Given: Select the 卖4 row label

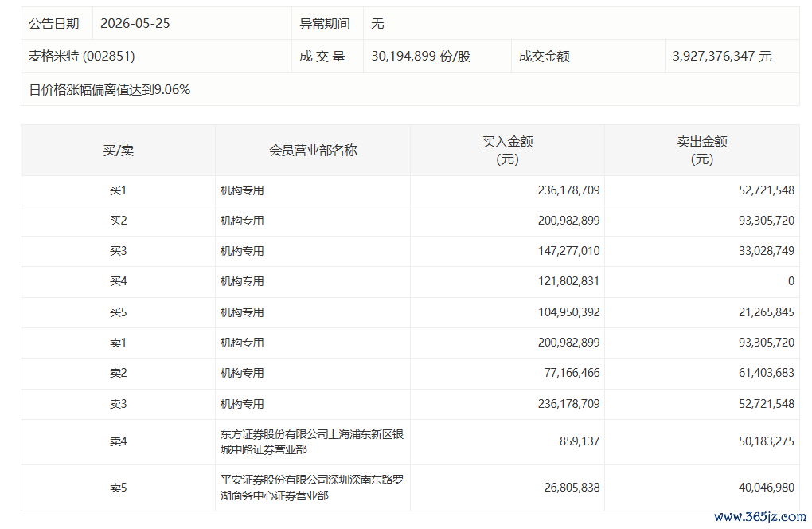Looking at the screenshot, I should pyautogui.click(x=118, y=441).
